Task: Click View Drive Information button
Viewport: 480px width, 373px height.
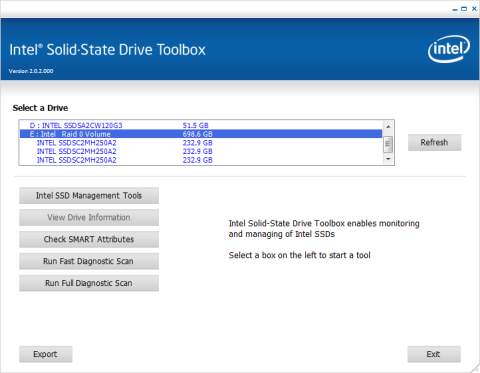Action: (x=89, y=217)
